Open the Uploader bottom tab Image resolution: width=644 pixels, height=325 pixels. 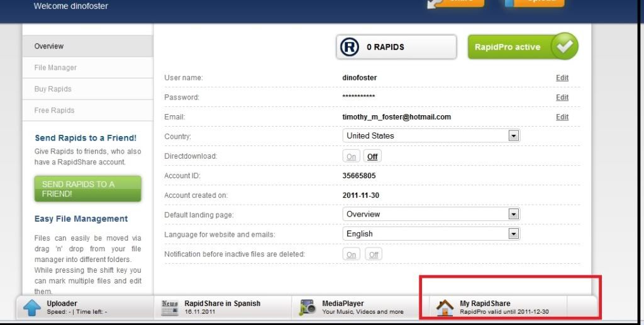(x=85, y=307)
